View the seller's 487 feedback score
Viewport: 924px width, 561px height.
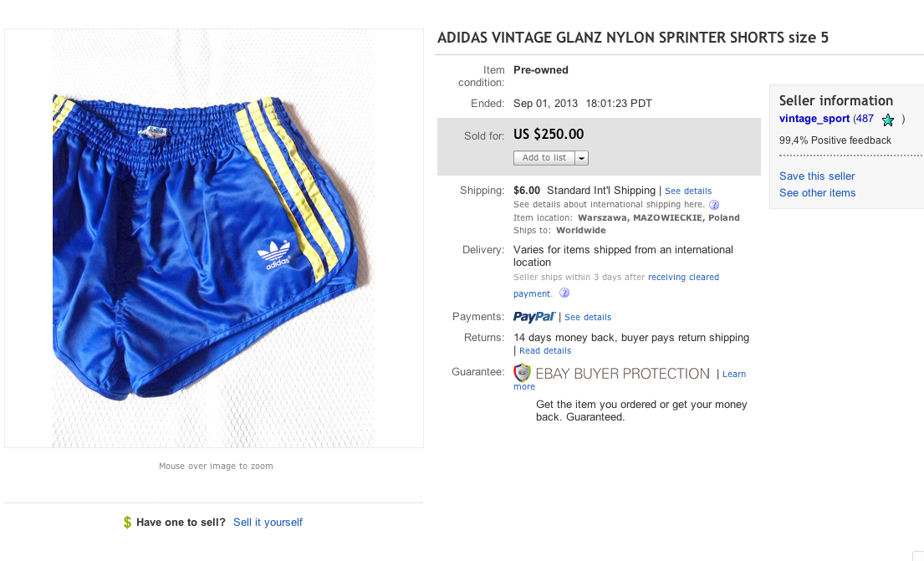[864, 119]
